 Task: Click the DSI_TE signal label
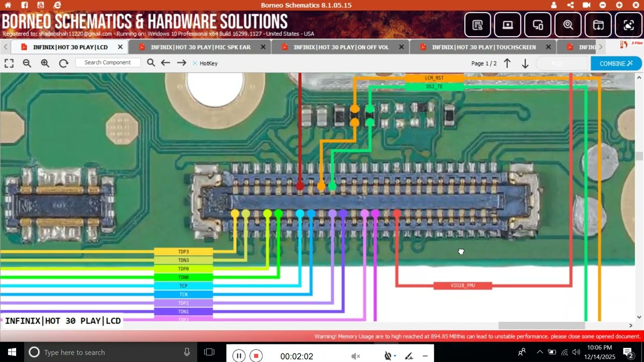click(x=434, y=86)
